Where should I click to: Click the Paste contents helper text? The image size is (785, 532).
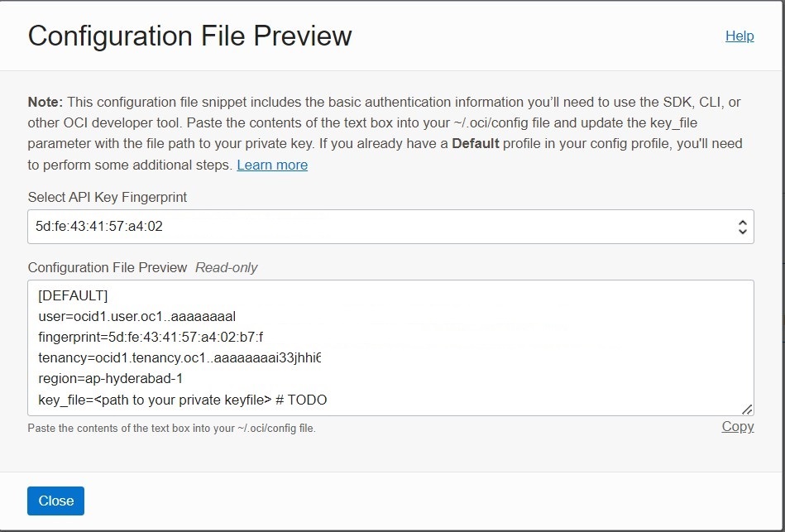click(172, 429)
